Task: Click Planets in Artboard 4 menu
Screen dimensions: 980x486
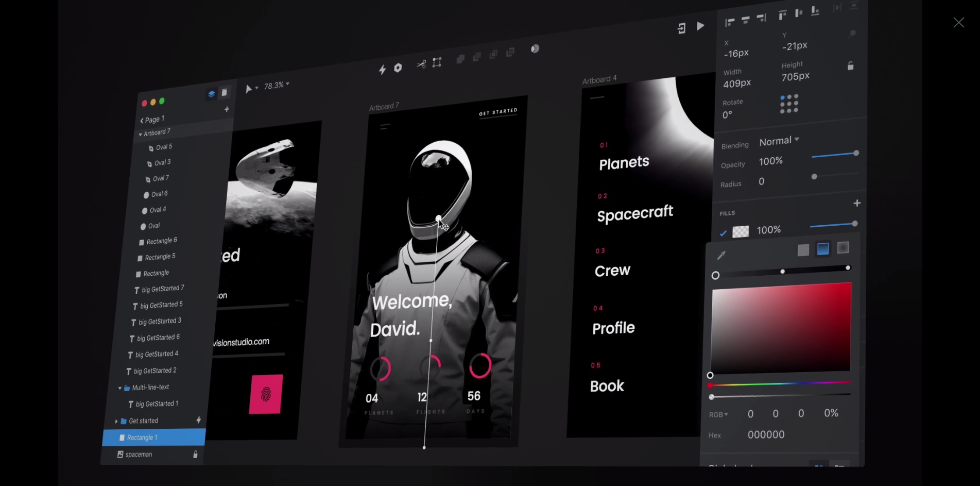Action: (x=624, y=163)
